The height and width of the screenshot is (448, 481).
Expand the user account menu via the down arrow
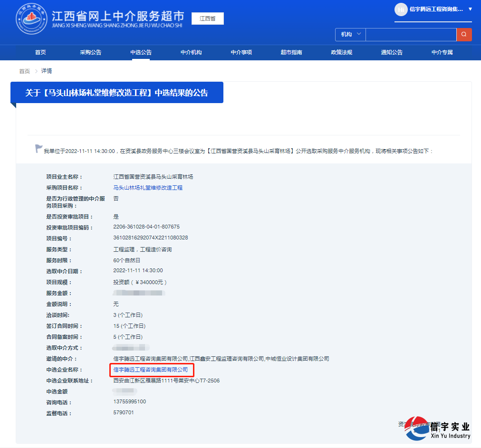click(470, 10)
